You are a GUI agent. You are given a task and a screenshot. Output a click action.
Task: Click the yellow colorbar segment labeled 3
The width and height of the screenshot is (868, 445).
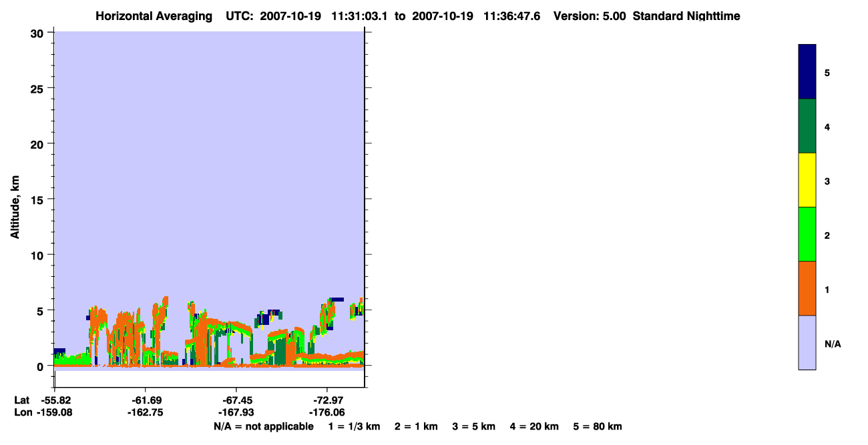pyautogui.click(x=807, y=180)
